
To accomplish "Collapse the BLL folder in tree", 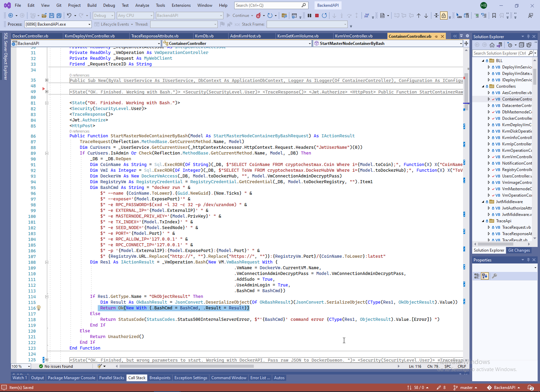I will coord(483,61).
